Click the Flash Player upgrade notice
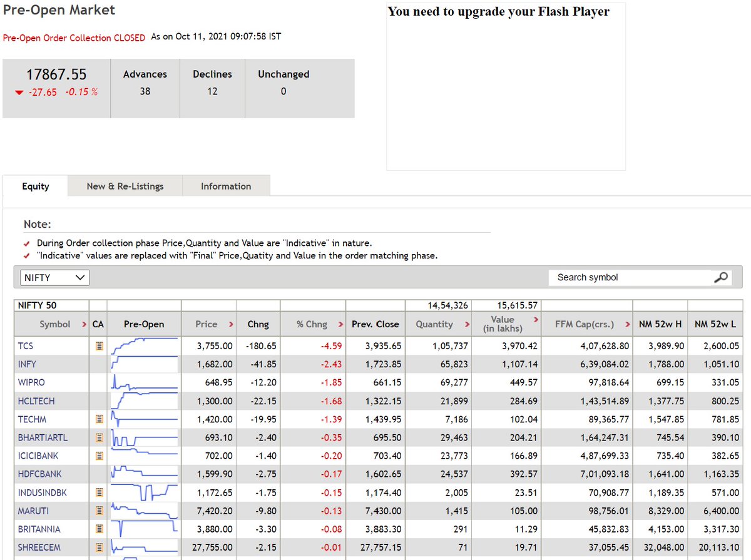751x560 pixels. pos(498,11)
